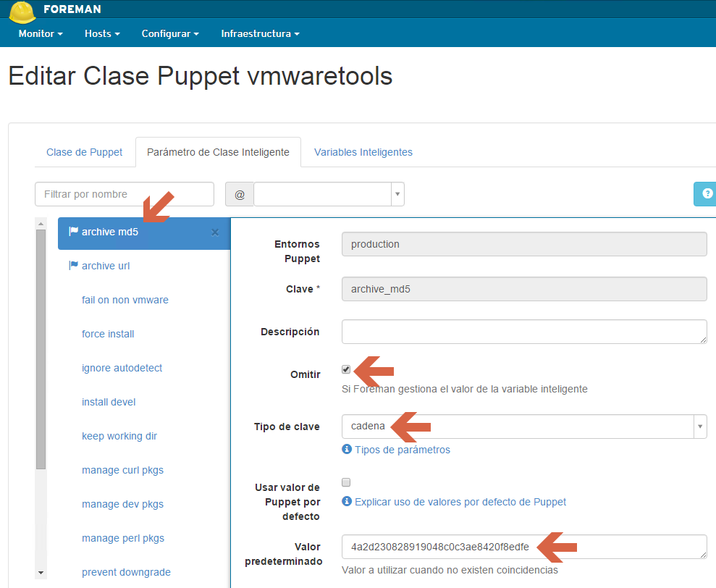Switch to Variables Inteligentes tab
This screenshot has width=716, height=588.
pyautogui.click(x=363, y=152)
